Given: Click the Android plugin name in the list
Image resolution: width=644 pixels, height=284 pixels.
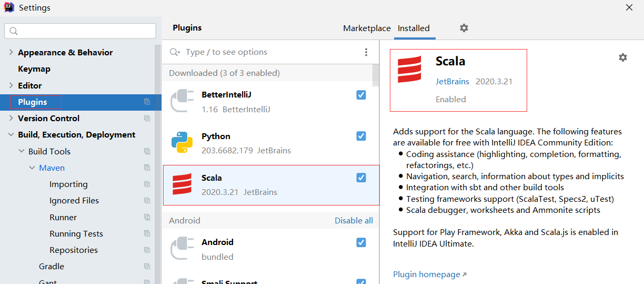Looking at the screenshot, I should [217, 242].
